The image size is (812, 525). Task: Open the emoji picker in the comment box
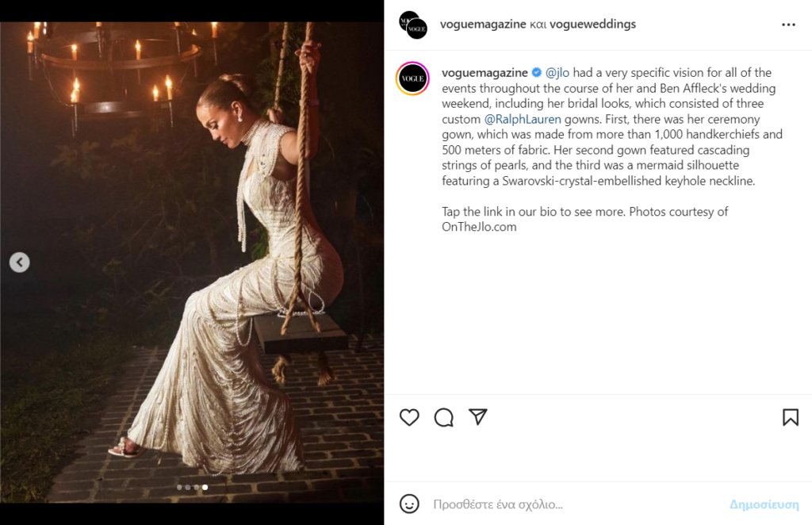[x=409, y=504]
